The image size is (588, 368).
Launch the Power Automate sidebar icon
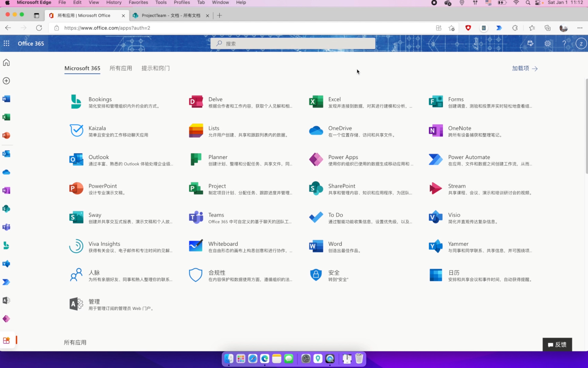coord(6,282)
